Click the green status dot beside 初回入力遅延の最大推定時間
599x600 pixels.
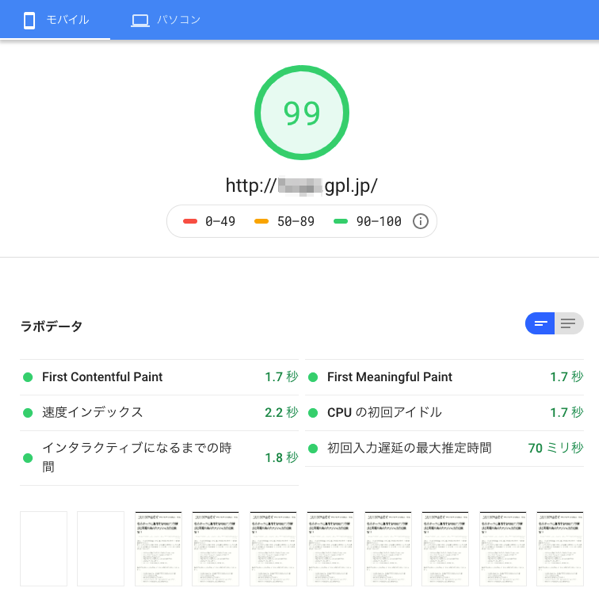pos(313,448)
